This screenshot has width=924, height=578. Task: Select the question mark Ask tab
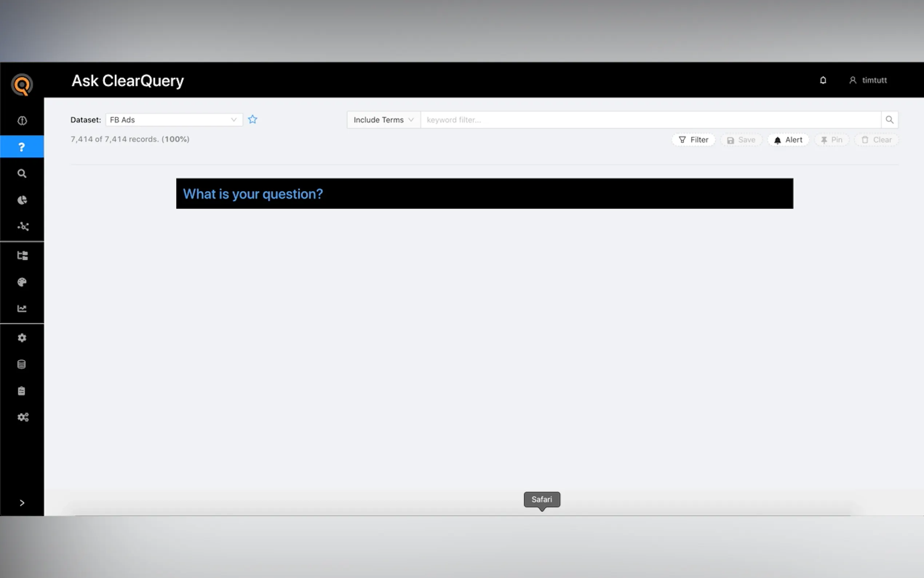22,147
